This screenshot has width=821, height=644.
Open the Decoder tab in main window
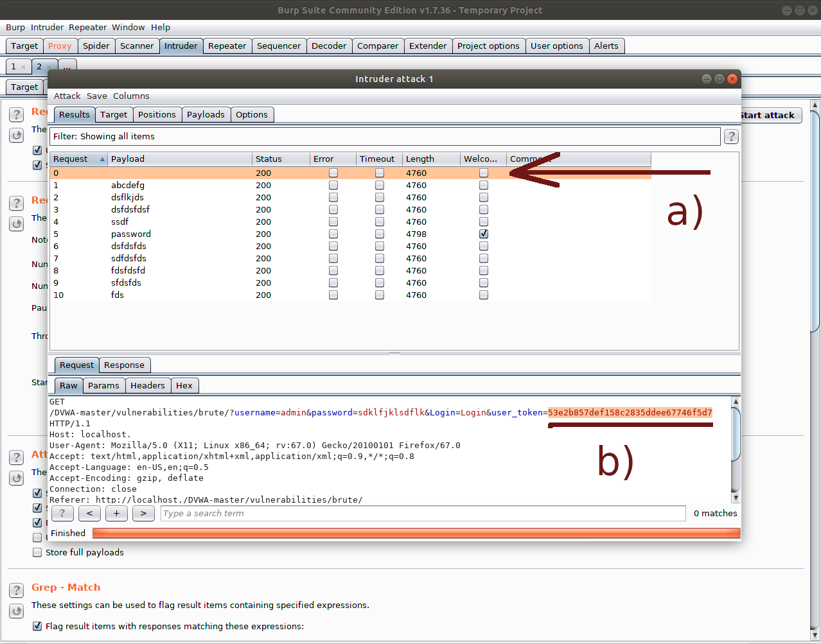[329, 46]
